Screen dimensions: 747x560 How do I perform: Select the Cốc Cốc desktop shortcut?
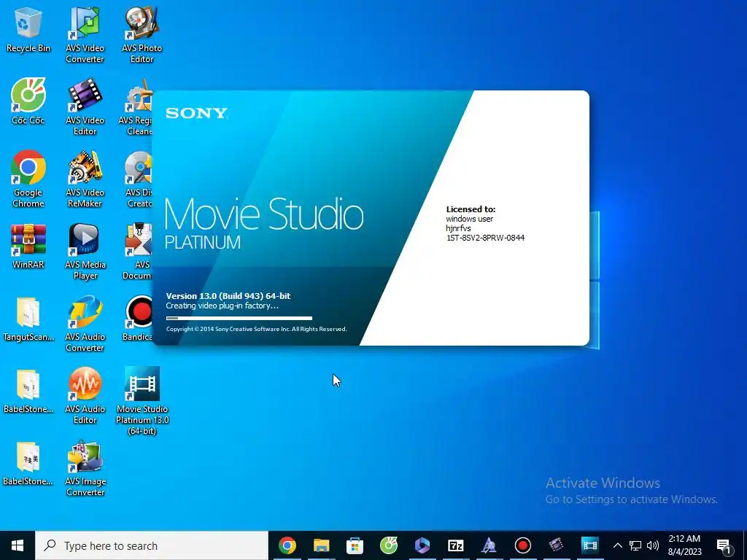tap(28, 101)
